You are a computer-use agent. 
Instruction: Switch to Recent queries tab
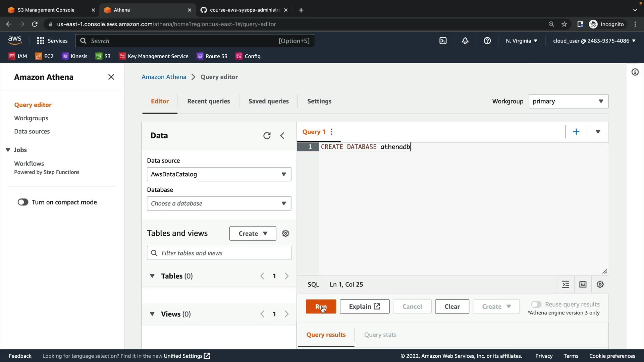tap(208, 101)
